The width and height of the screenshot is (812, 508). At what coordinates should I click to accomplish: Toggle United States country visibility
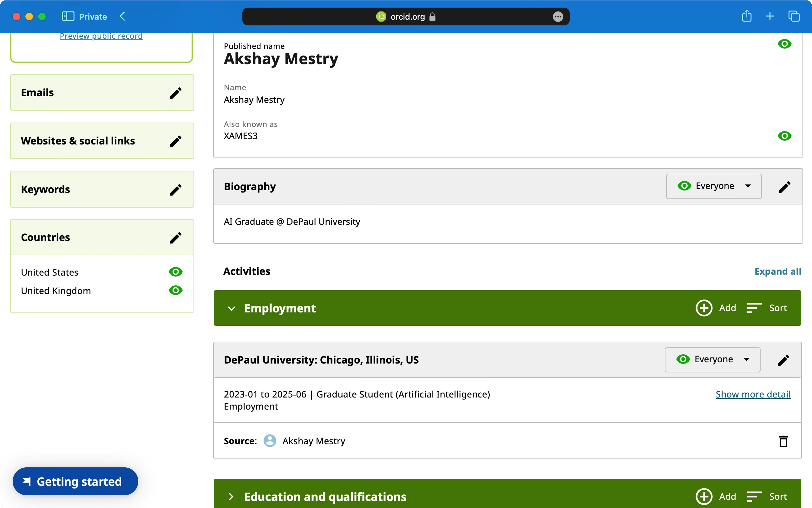175,272
